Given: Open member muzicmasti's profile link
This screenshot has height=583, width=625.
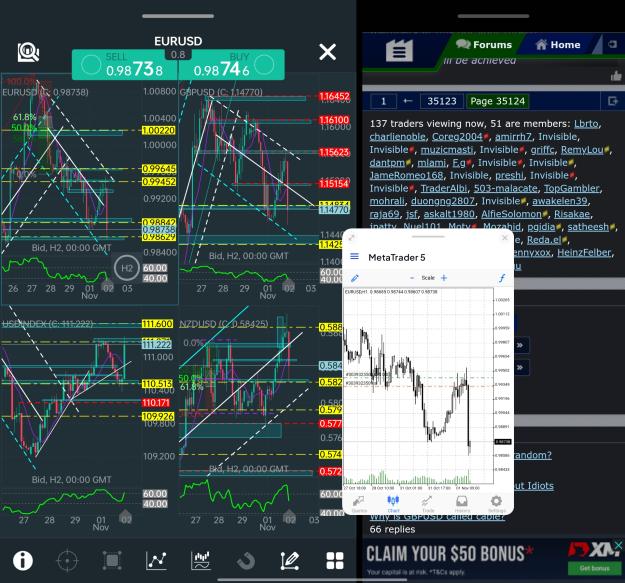Looking at the screenshot, I should pyautogui.click(x=447, y=150).
